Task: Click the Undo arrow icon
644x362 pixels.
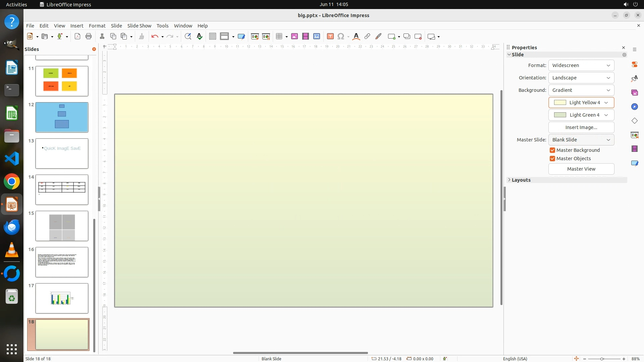Action: pyautogui.click(x=155, y=37)
